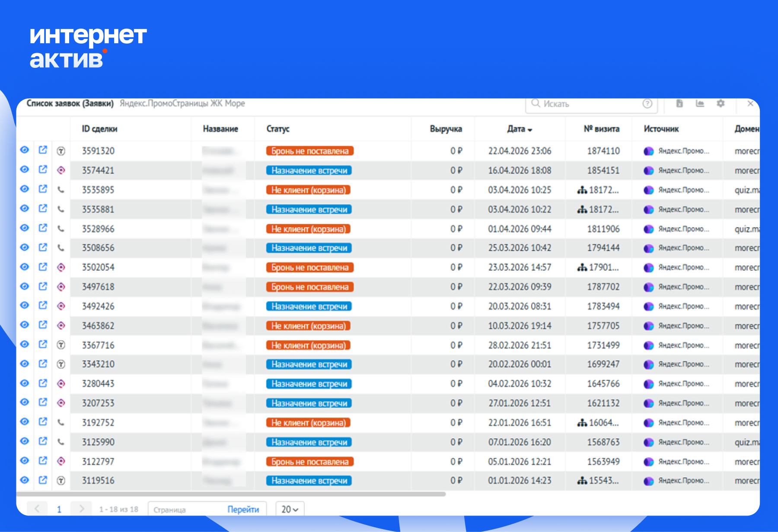Click the phone call icon for deal 3535895
778x532 pixels.
pos(61,190)
